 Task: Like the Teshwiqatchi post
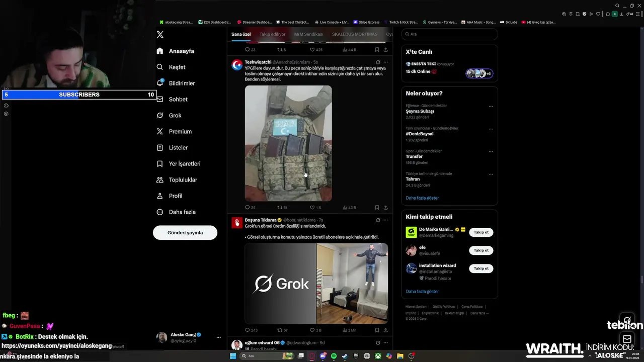[x=315, y=207]
